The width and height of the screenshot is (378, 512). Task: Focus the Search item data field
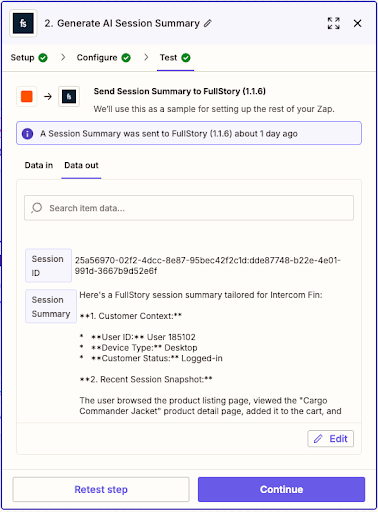(189, 208)
